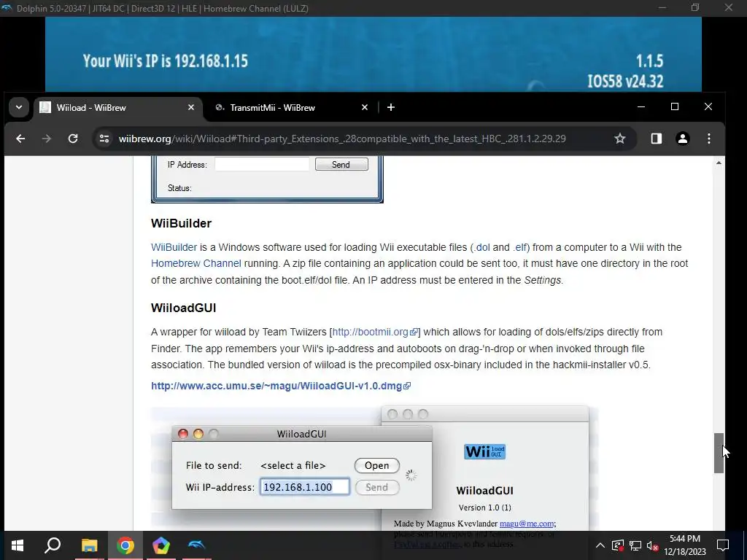This screenshot has height=560, width=747.
Task: Reload the WiiBrew page
Action: pos(73,139)
